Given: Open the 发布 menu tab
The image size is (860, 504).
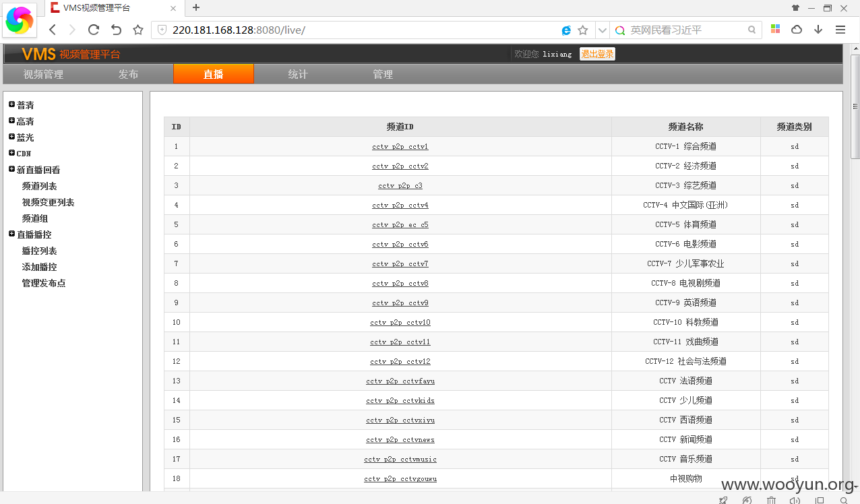Looking at the screenshot, I should tap(128, 74).
